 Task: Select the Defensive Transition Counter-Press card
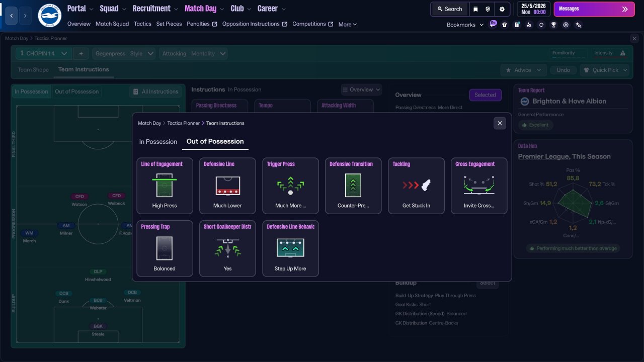353,186
